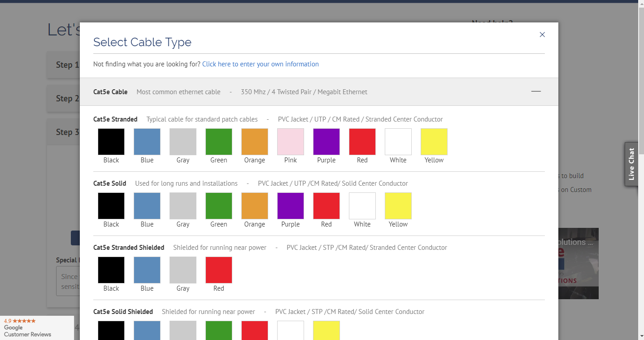Image resolution: width=644 pixels, height=340 pixels.
Task: Select Yellow Cat5e Solid Shielded swatch
Action: (326, 330)
